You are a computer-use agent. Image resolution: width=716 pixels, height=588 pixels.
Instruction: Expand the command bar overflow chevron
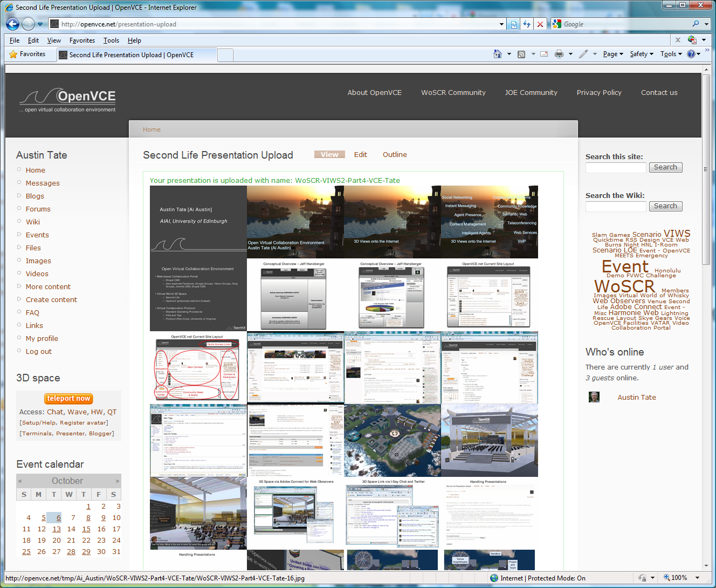(x=707, y=50)
